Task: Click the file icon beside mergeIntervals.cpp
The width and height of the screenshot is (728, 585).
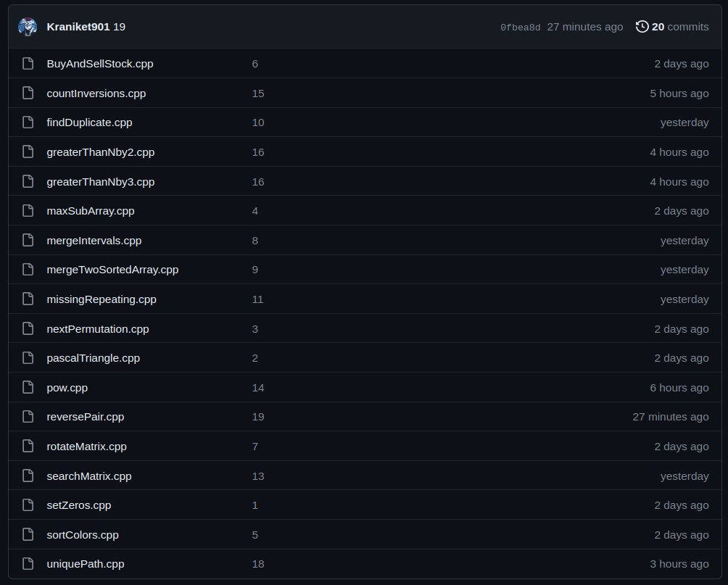Action: tap(28, 240)
